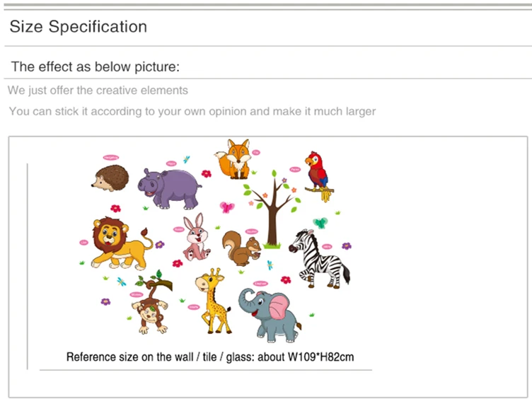Select the orange fox illustration
Image resolution: width=532 pixels, height=399 pixels.
[234, 158]
